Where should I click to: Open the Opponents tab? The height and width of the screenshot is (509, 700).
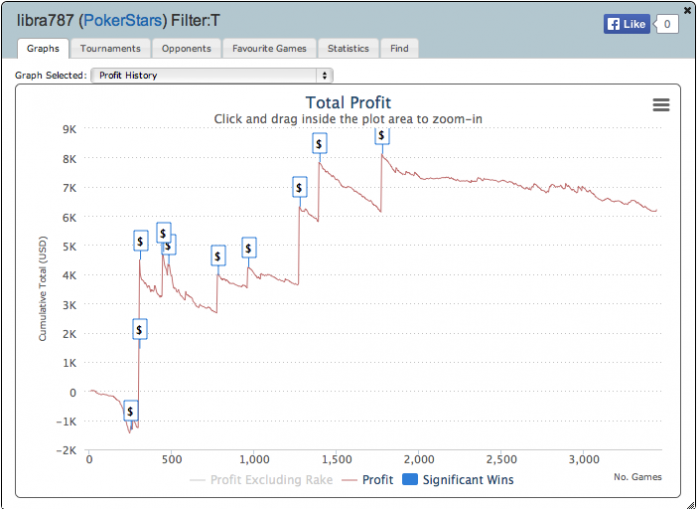[x=186, y=48]
